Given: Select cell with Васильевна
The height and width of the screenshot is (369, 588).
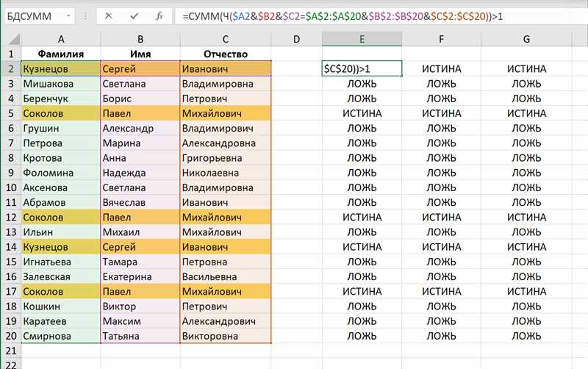Looking at the screenshot, I should pyautogui.click(x=226, y=276).
